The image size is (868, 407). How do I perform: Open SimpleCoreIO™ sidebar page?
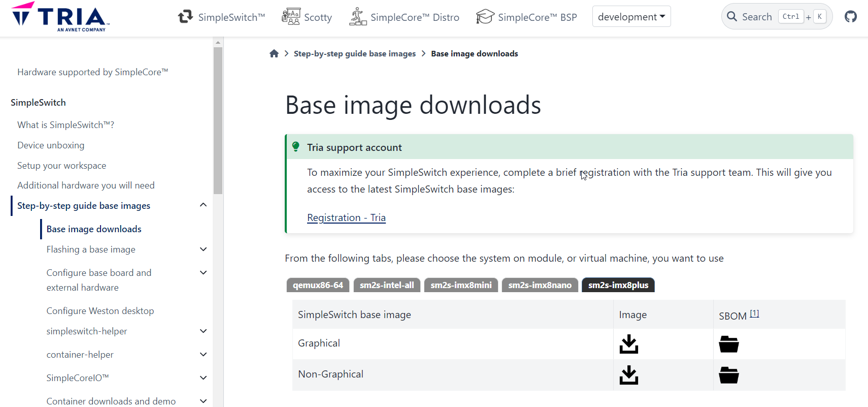[78, 378]
